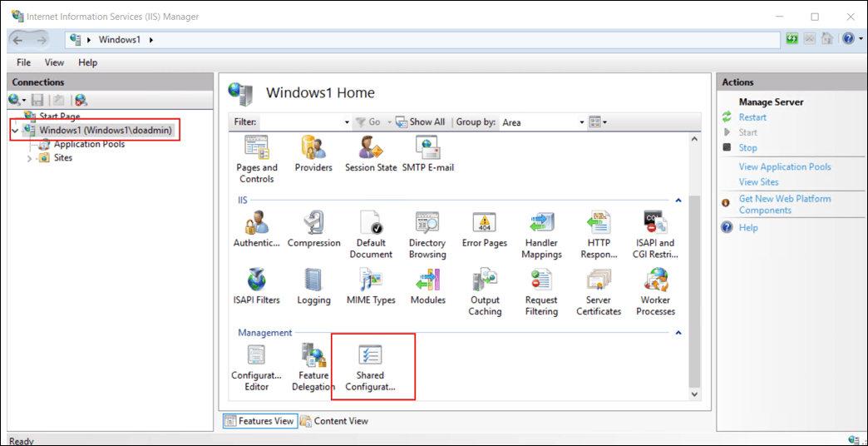
Task: Open ISAPI and CGI Restrictions
Action: point(655,235)
